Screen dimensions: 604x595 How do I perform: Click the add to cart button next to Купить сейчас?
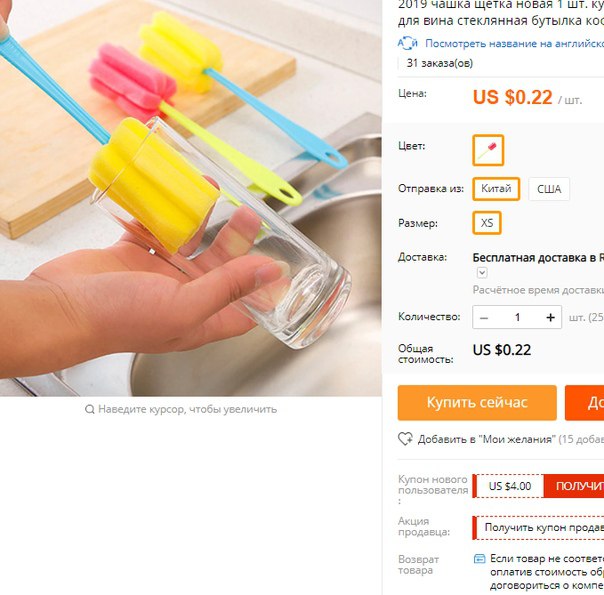tap(584, 402)
